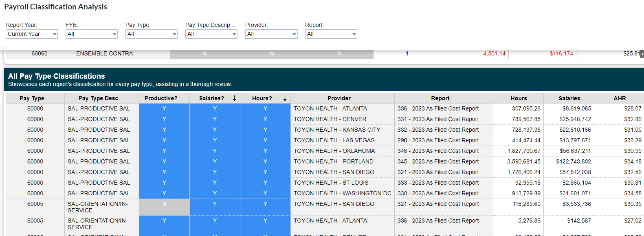Click the 414,474.44 hours value
644x236 pixels.
click(x=526, y=140)
